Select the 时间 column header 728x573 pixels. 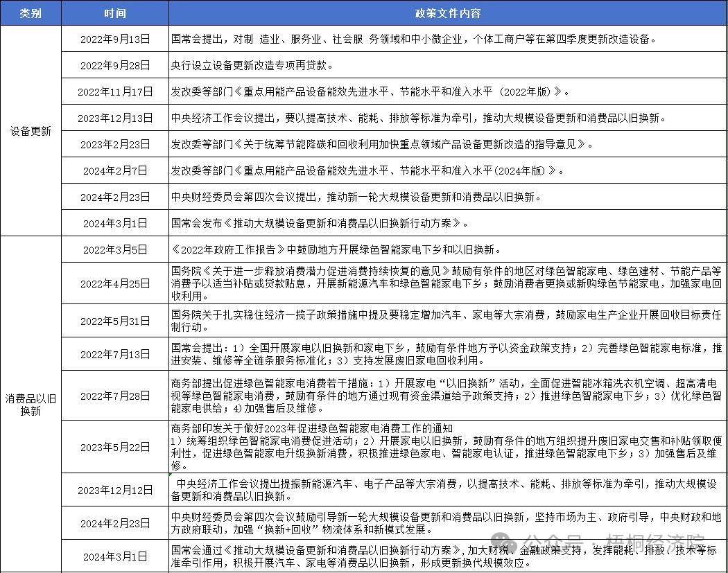point(115,13)
